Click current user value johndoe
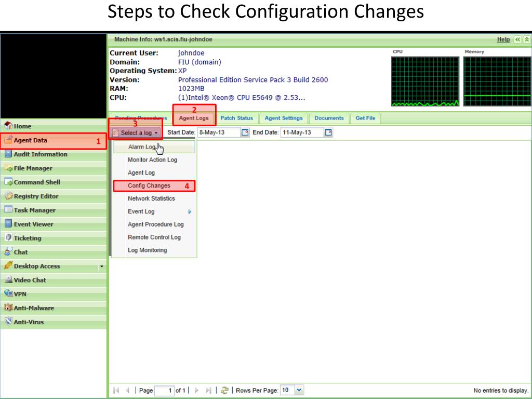The image size is (532, 399). 191,53
